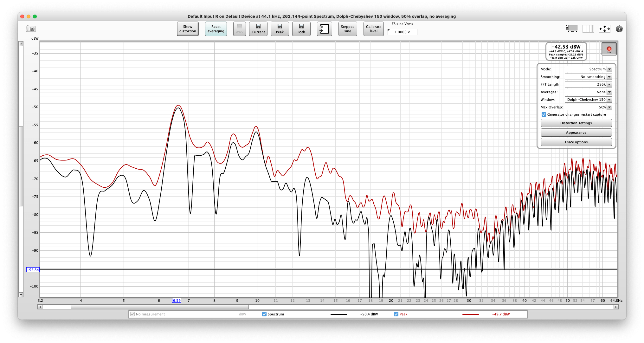This screenshot has width=644, height=343.
Task: Click the 6.59 frequency cursor label
Action: 177,301
